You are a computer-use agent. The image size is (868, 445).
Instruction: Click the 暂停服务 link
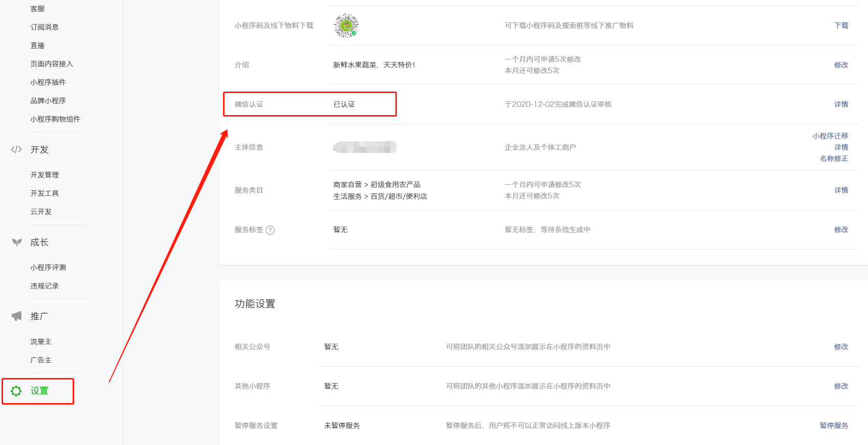tap(834, 426)
